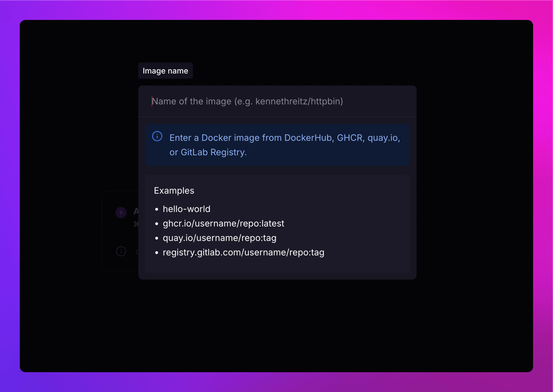Select the registry.gitlab.com/username/repo:tag example

244,252
